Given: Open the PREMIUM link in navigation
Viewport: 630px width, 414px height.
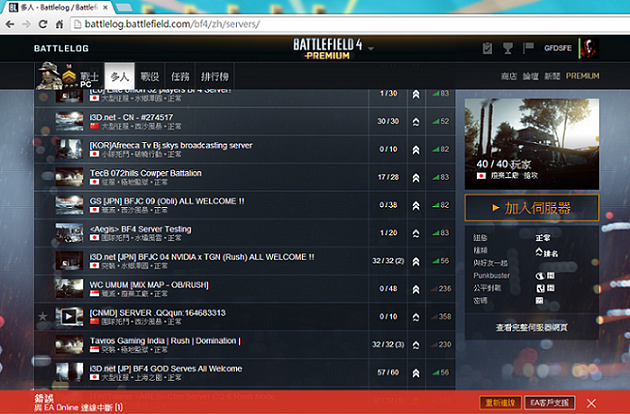Looking at the screenshot, I should click(583, 76).
